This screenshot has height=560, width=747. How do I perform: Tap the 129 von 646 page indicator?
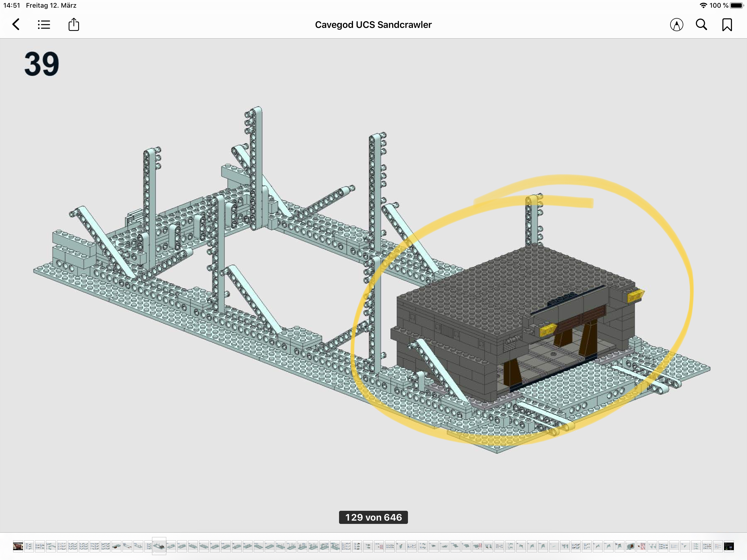[373, 517]
